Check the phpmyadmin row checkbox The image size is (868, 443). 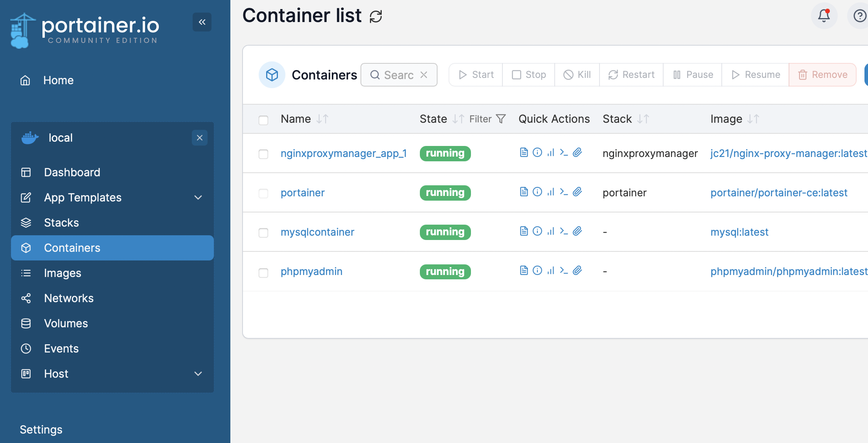[263, 273]
